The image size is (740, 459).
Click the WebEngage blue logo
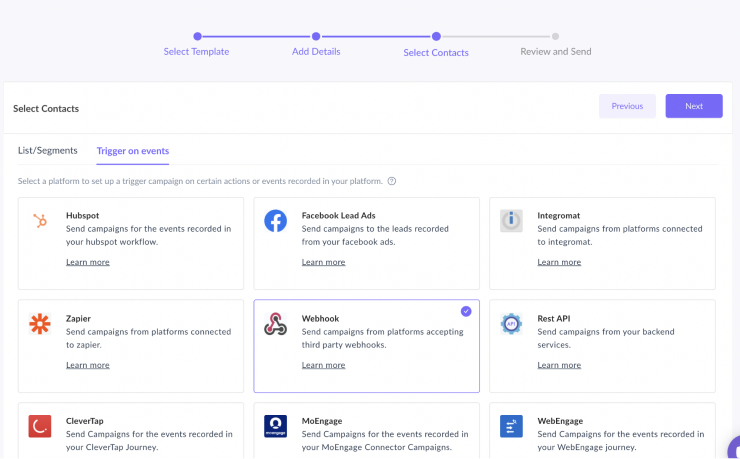(x=511, y=426)
